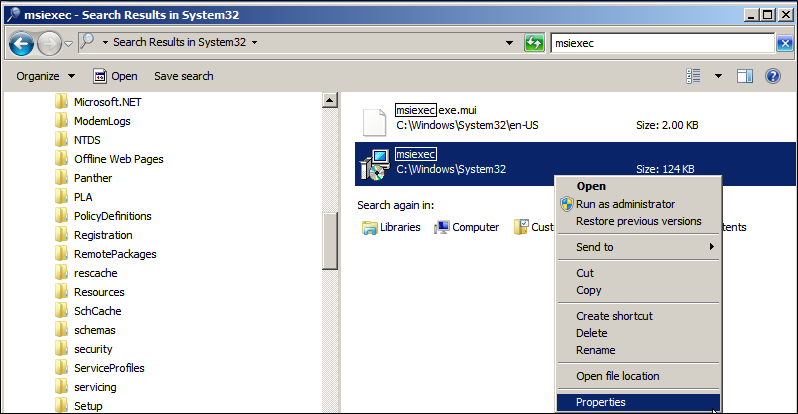Select the rescache folder

(x=95, y=273)
